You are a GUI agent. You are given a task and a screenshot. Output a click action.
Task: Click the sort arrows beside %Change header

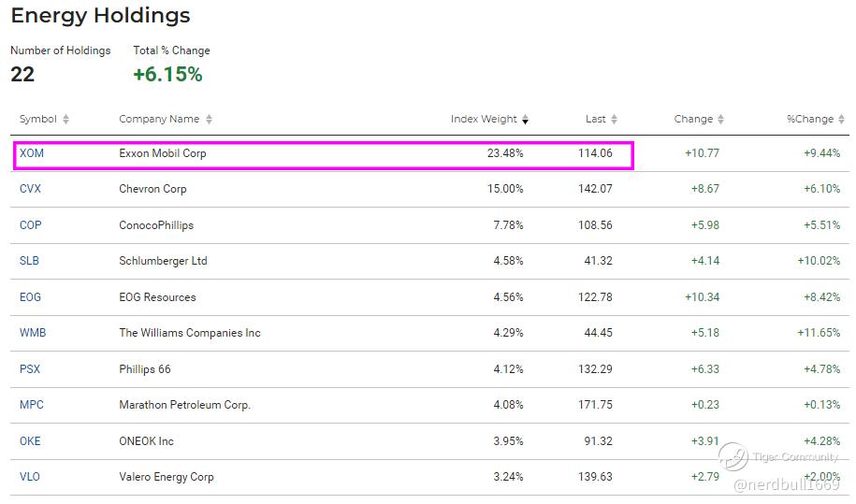pyautogui.click(x=841, y=120)
